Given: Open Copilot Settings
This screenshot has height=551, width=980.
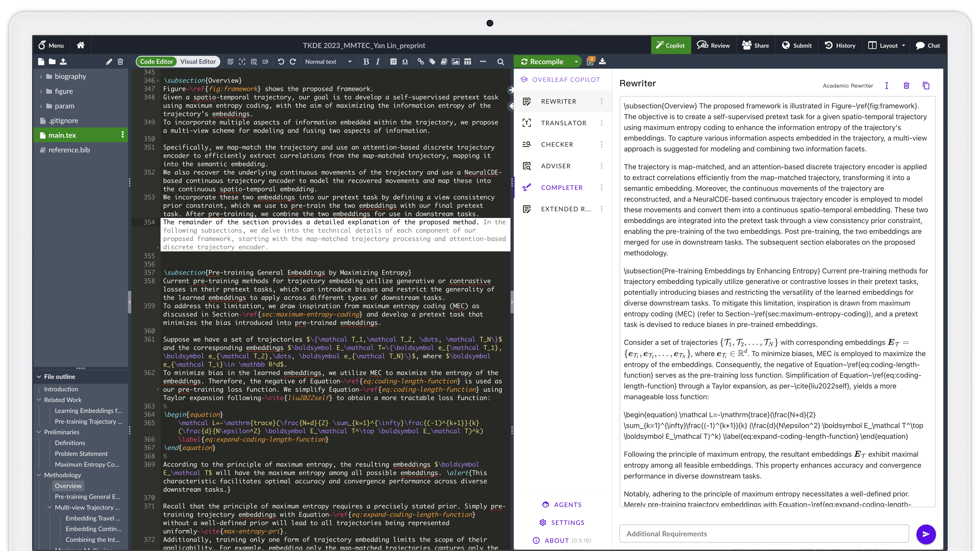Looking at the screenshot, I should click(562, 522).
